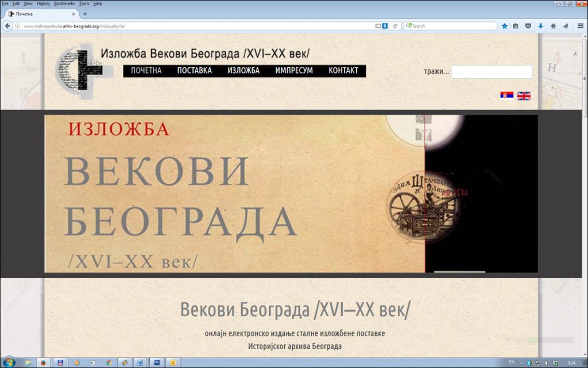Viewport: 588px width, 368px height.
Task: Click the browser back arrow
Action: coord(7,26)
